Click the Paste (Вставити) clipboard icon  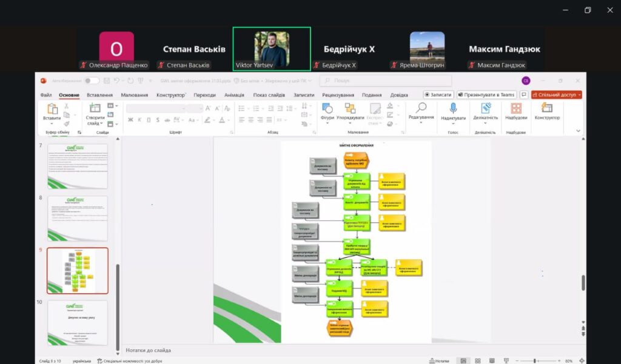coord(52,109)
